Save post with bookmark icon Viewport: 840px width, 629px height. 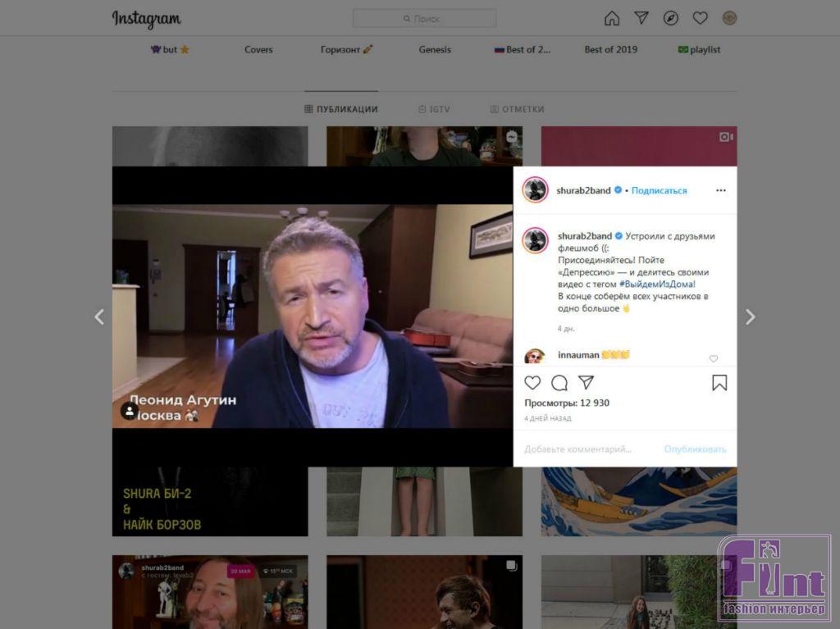(x=719, y=383)
